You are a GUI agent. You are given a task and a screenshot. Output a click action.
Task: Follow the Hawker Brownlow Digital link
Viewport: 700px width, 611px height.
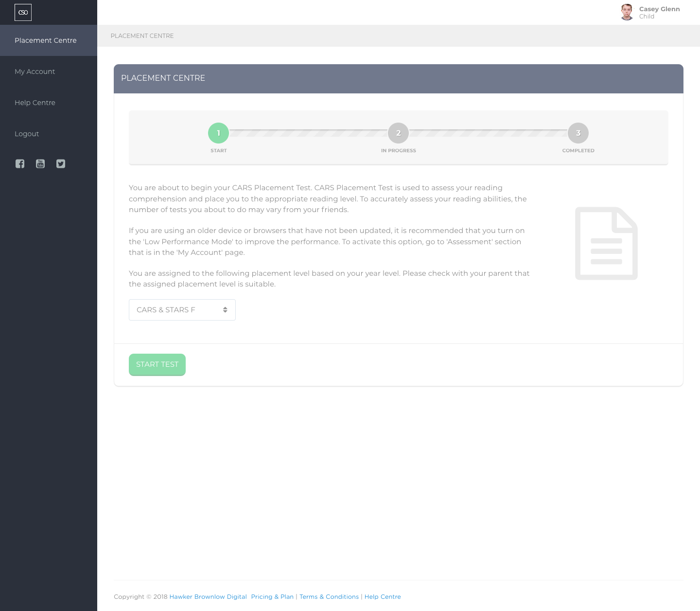[208, 597]
